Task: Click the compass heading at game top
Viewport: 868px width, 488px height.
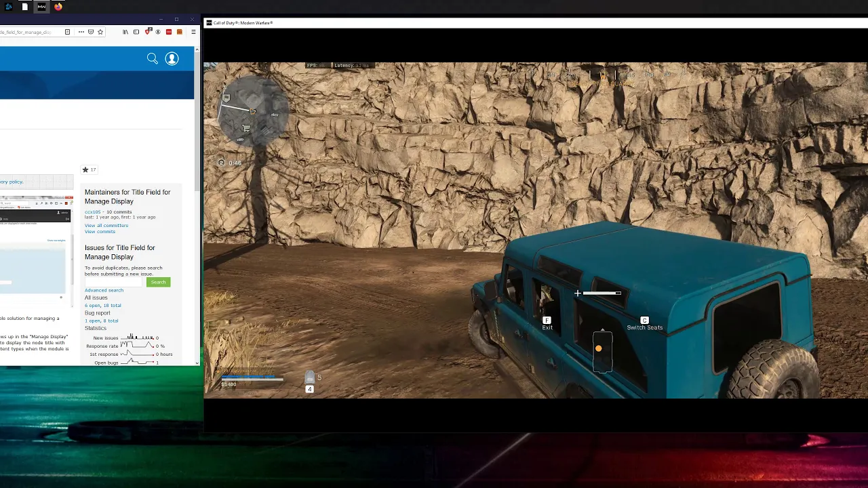Action: click(x=601, y=77)
